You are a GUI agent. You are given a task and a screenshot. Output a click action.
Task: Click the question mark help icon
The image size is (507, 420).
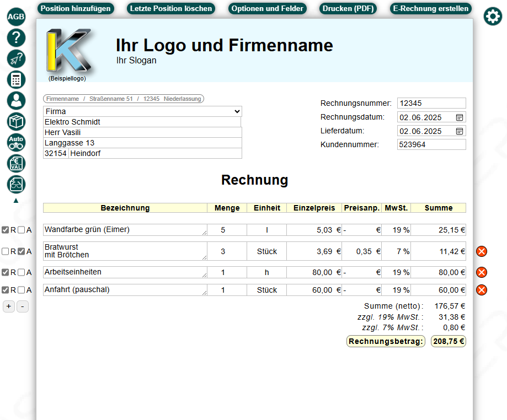point(16,37)
